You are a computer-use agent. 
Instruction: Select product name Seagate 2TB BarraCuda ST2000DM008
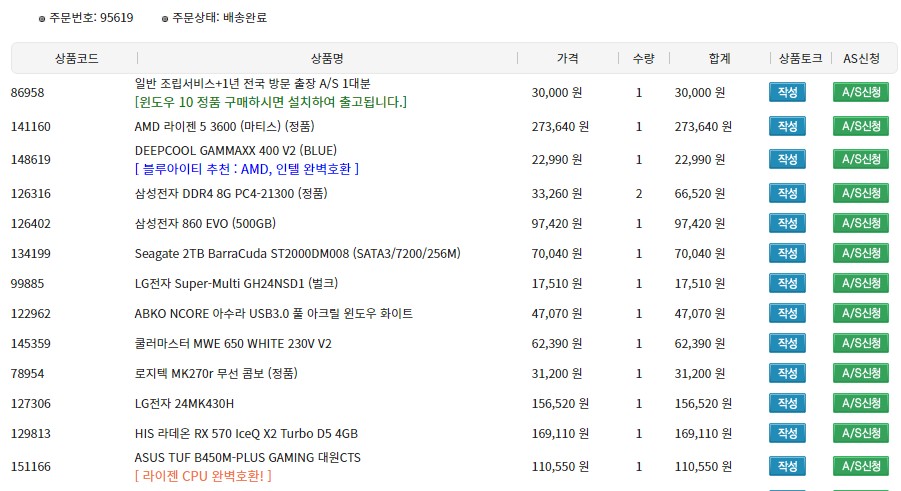click(298, 253)
